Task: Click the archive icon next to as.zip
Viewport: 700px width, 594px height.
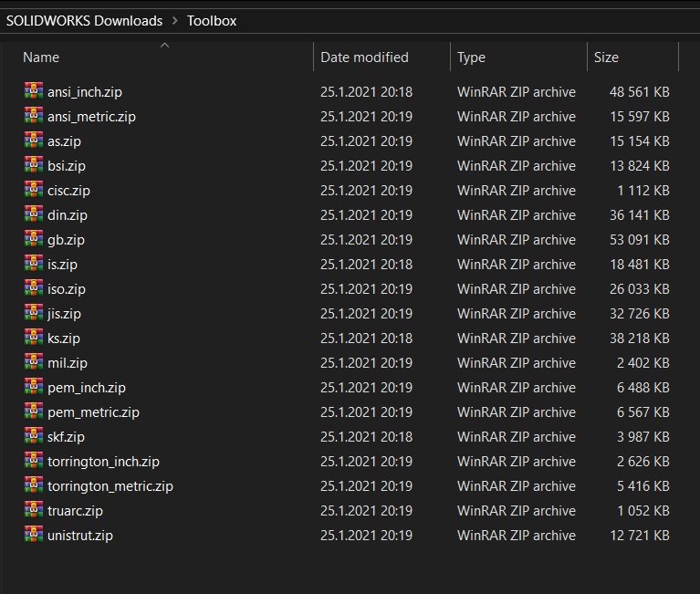Action: pos(34,140)
